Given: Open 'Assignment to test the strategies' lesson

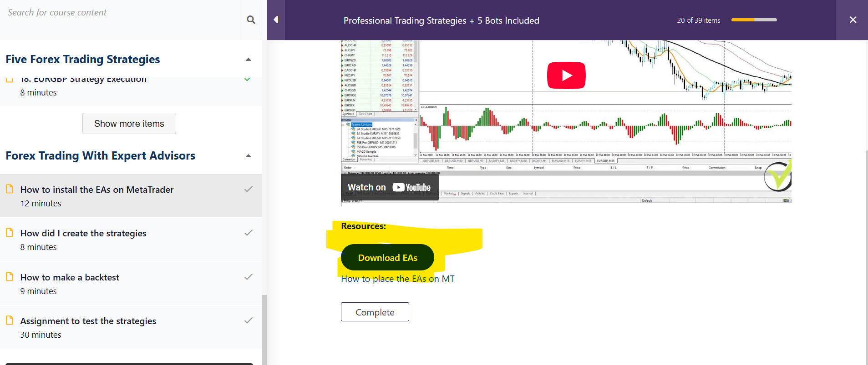Looking at the screenshot, I should click(x=88, y=321).
